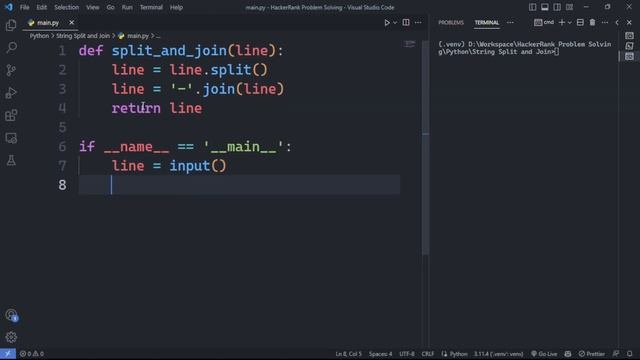The width and height of the screenshot is (640, 360).
Task: Open the File menu
Action: click(24, 7)
